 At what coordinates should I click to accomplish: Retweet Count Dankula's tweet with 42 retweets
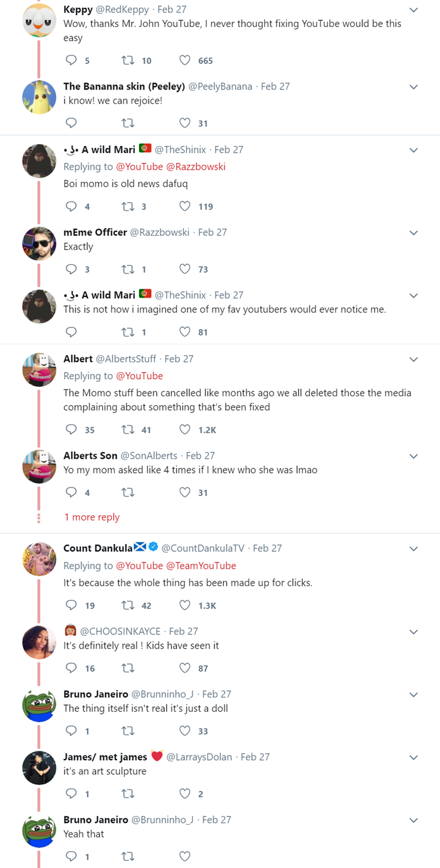point(127,605)
